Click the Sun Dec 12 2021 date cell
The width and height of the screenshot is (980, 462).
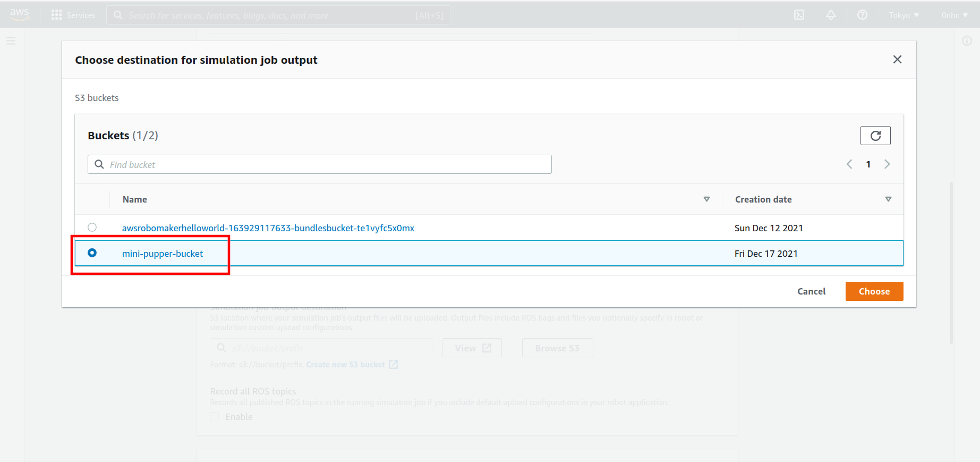point(769,228)
